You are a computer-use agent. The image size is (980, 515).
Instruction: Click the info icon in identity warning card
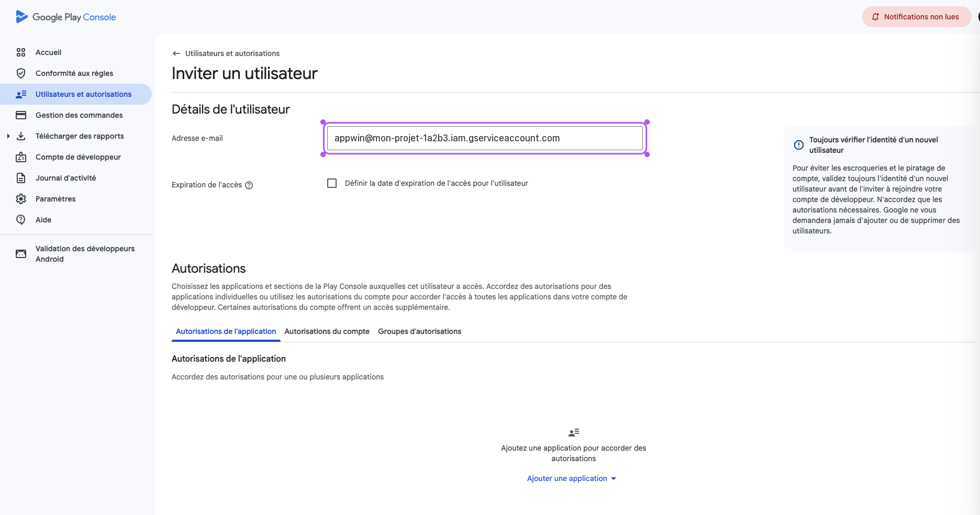click(799, 145)
